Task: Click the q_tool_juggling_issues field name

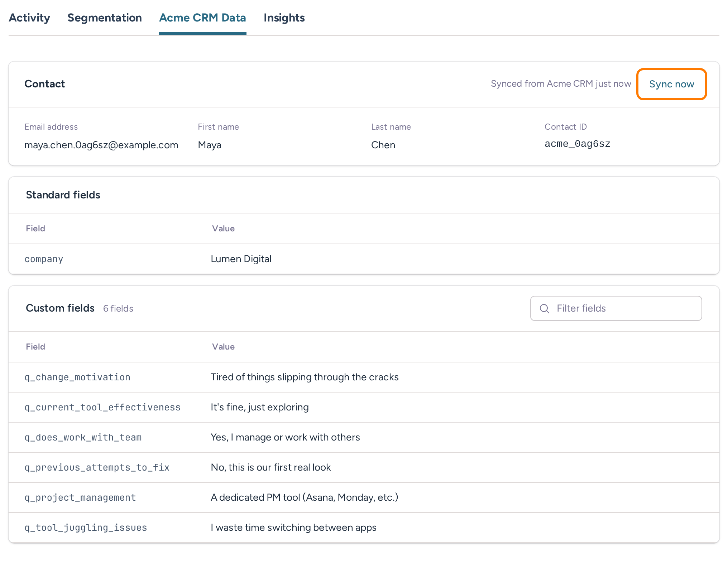Action: pyautogui.click(x=86, y=528)
